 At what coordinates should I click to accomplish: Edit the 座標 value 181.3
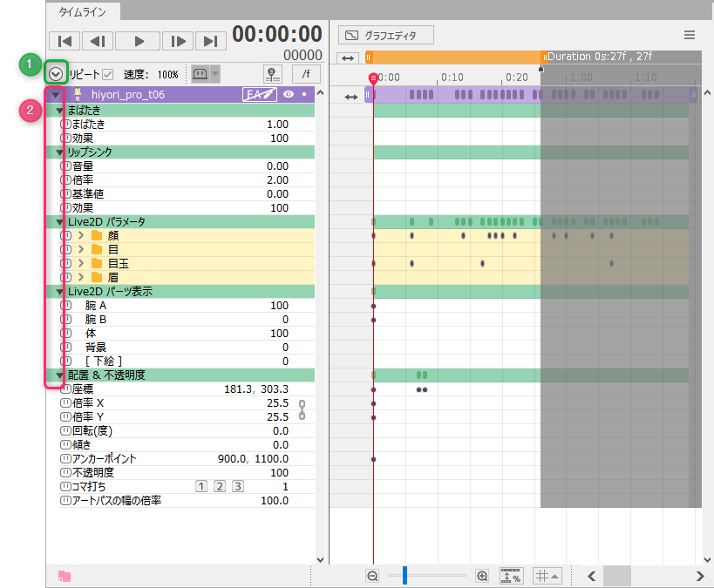[238, 389]
